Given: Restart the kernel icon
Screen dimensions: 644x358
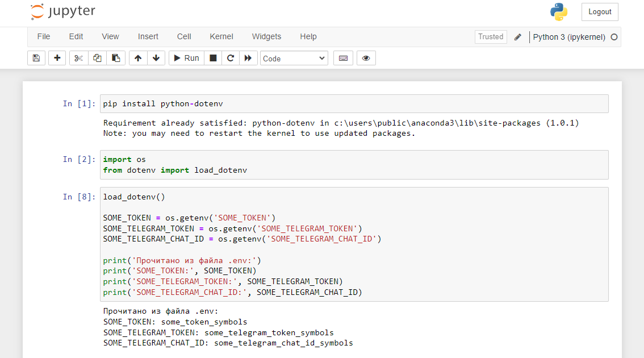Looking at the screenshot, I should coord(231,58).
